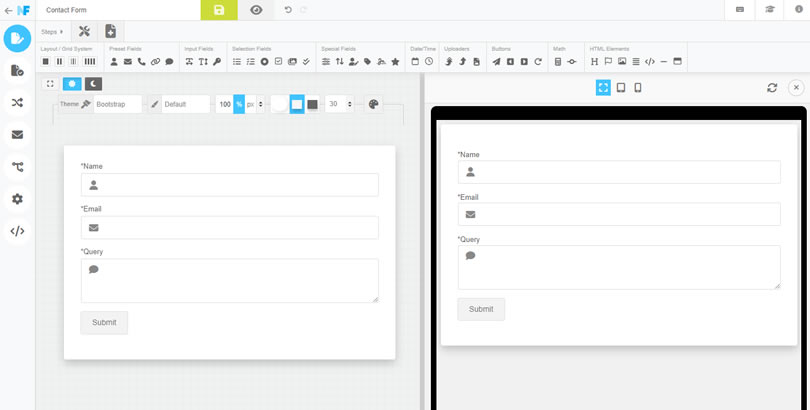Open the color palette picker
The image size is (810, 410).
pos(373,104)
